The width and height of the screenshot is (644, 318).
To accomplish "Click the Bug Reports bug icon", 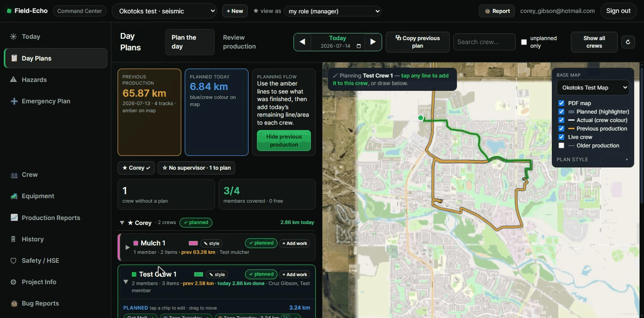I will (14, 303).
